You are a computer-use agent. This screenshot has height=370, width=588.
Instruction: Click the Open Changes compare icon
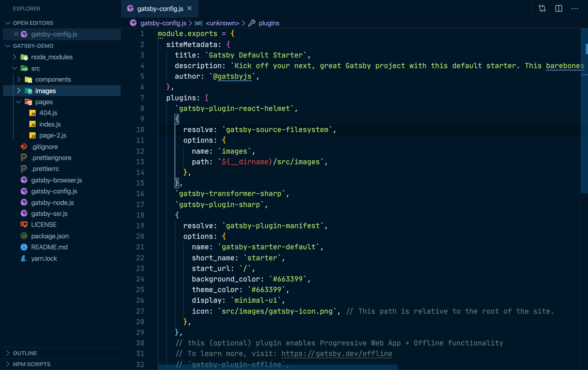[x=542, y=8]
